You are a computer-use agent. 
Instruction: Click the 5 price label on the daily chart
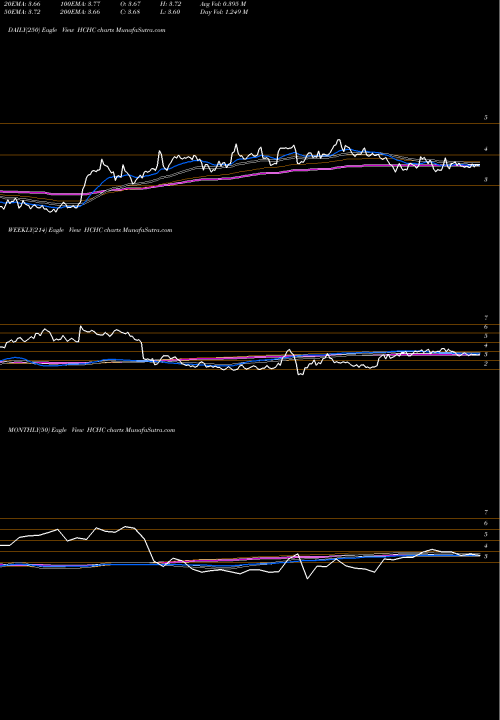(x=486, y=118)
